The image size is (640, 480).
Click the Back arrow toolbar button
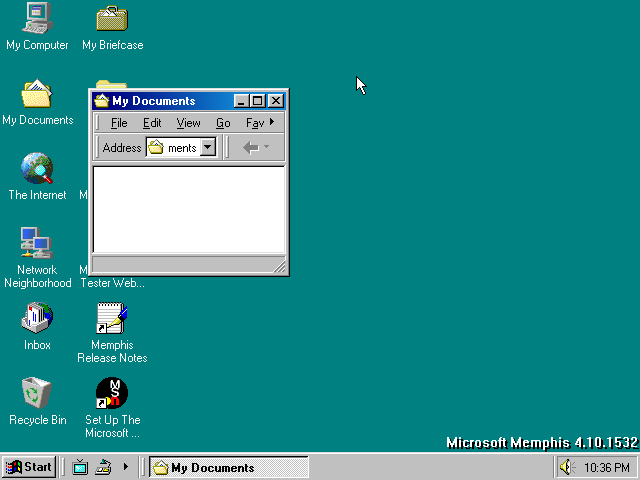[251, 147]
